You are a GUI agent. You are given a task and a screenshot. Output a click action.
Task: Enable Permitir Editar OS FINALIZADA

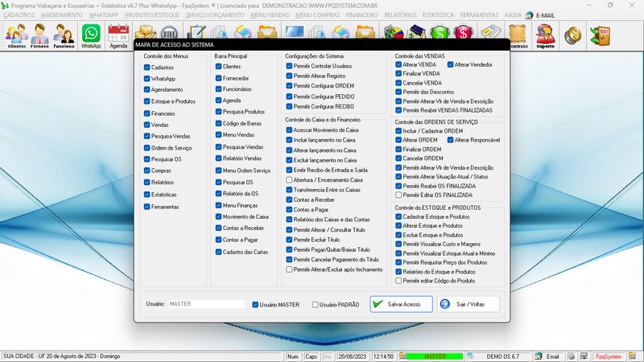point(398,195)
